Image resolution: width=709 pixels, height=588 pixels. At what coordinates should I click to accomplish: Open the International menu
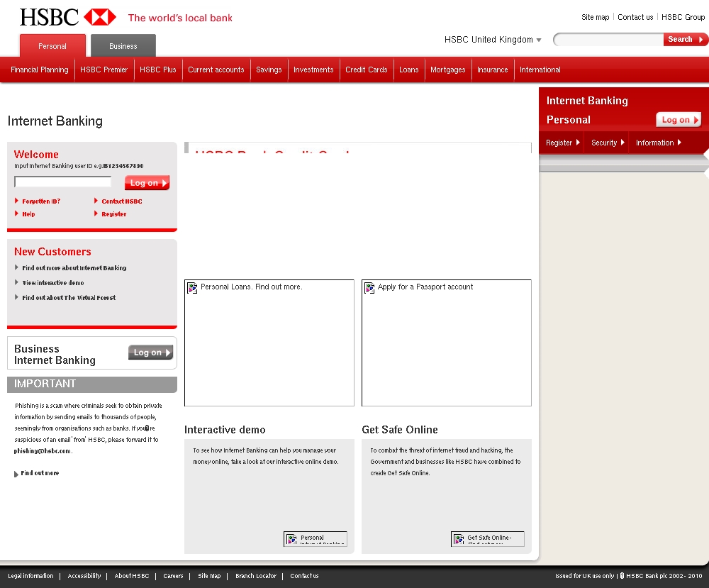(540, 70)
